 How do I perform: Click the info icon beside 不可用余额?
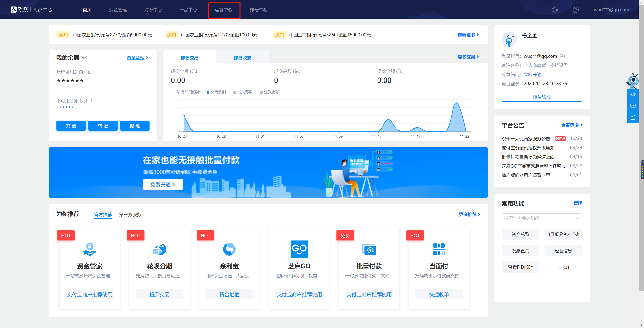click(92, 101)
